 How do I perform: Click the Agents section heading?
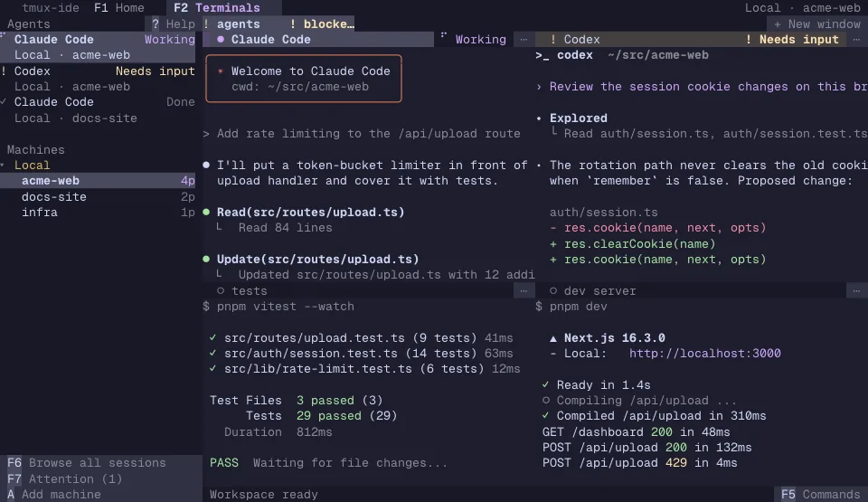28,24
